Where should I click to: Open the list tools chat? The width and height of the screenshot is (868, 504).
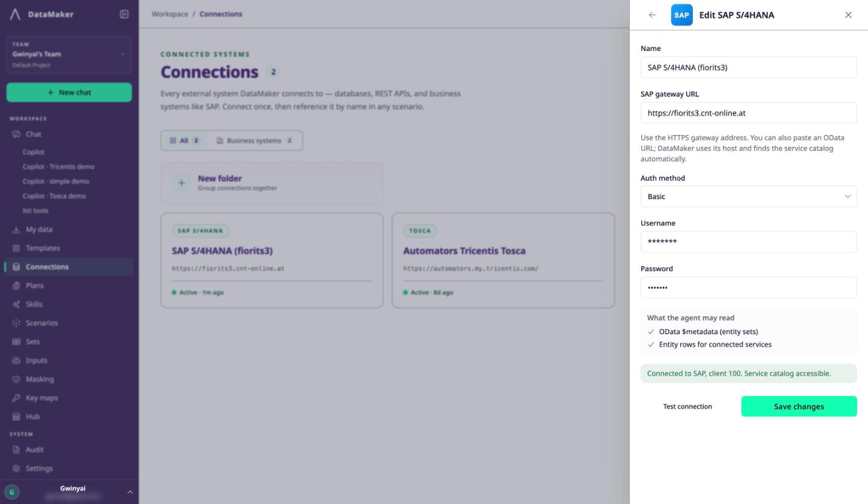(35, 211)
